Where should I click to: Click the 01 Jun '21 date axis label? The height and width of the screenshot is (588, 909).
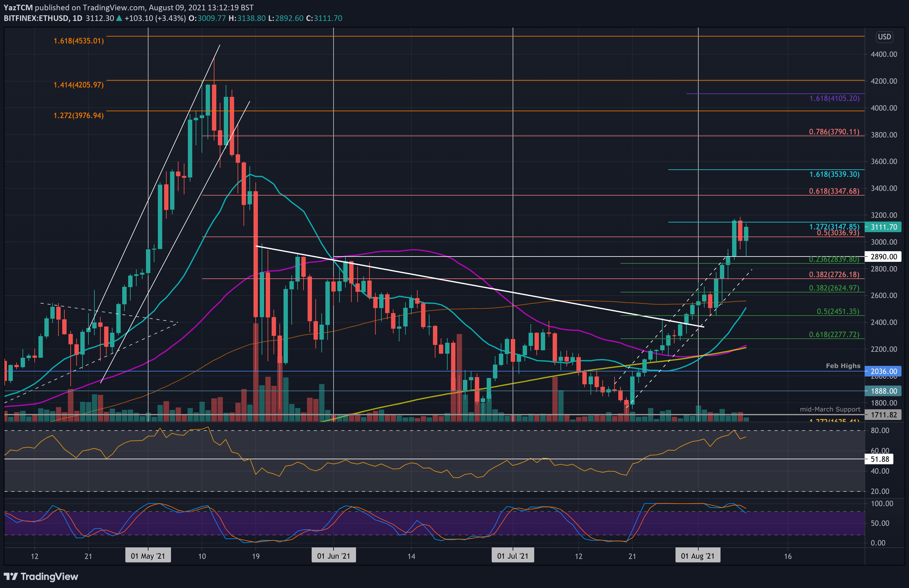pyautogui.click(x=334, y=556)
